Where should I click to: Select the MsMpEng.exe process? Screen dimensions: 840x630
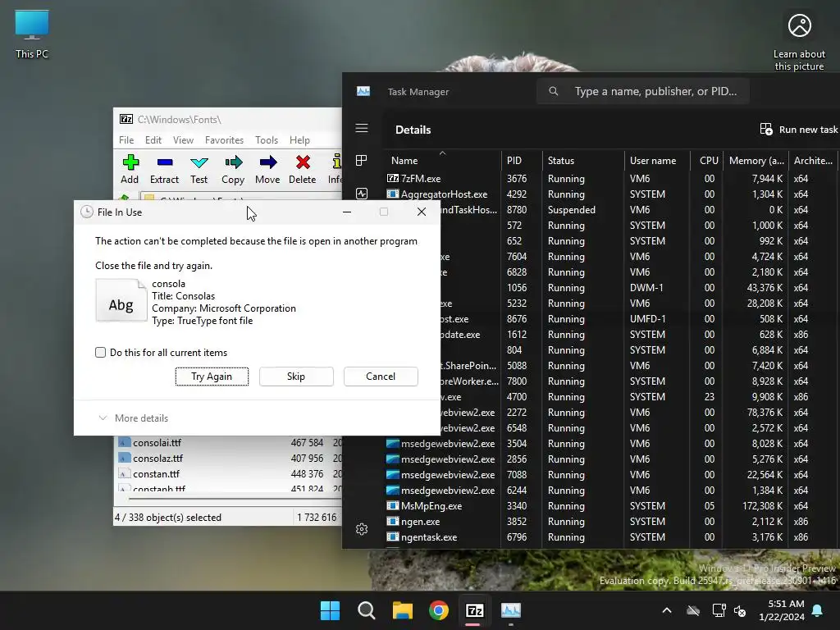[610, 506]
